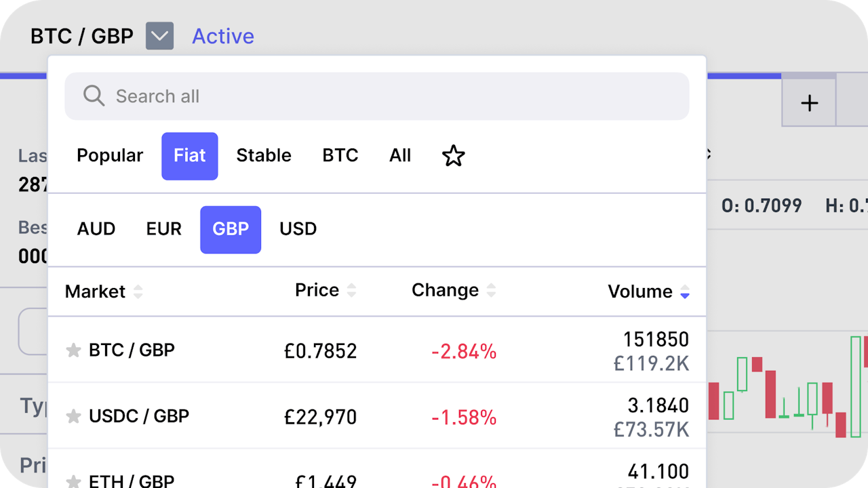Show favorited markets via star filter icon
This screenshot has width=868, height=488.
453,156
